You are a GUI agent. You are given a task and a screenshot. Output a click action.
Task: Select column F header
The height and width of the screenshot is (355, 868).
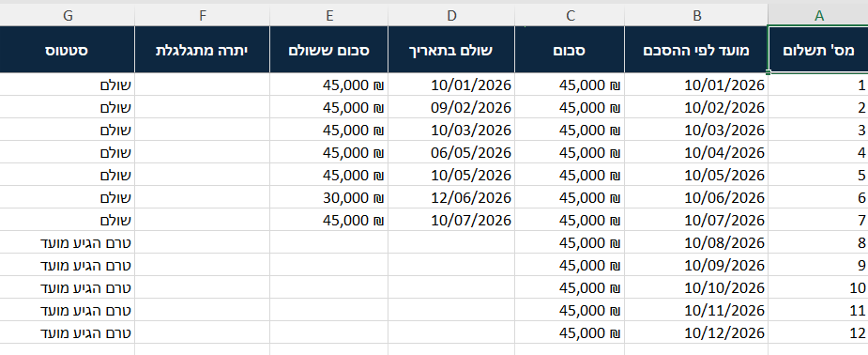[203, 16]
